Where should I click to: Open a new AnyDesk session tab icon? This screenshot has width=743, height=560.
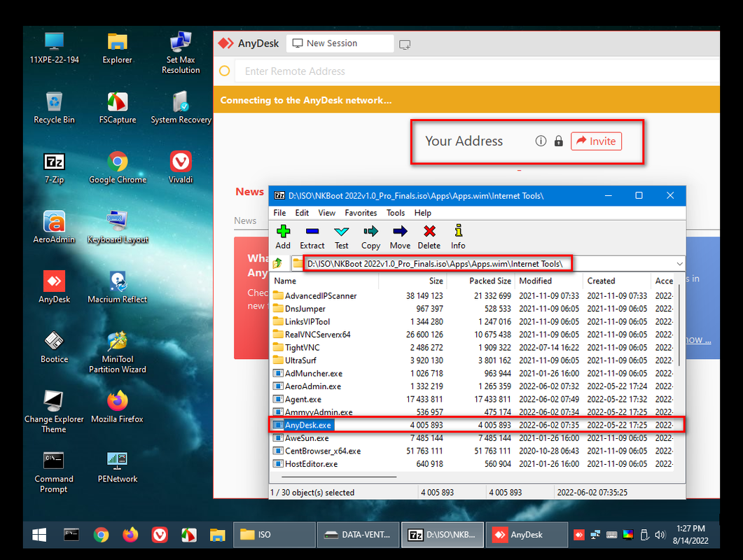[405, 45]
